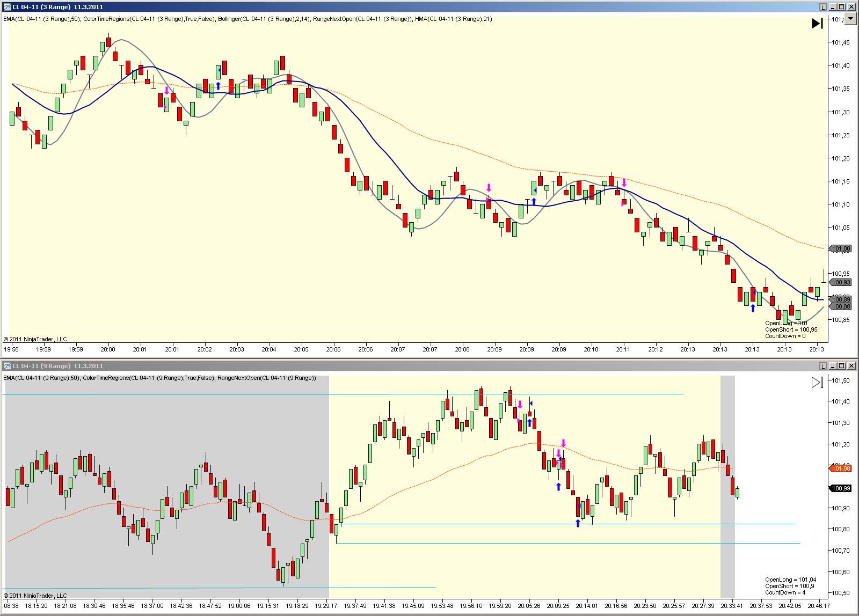Select the 20:46:17 time label on 9 Range axis

[819, 606]
